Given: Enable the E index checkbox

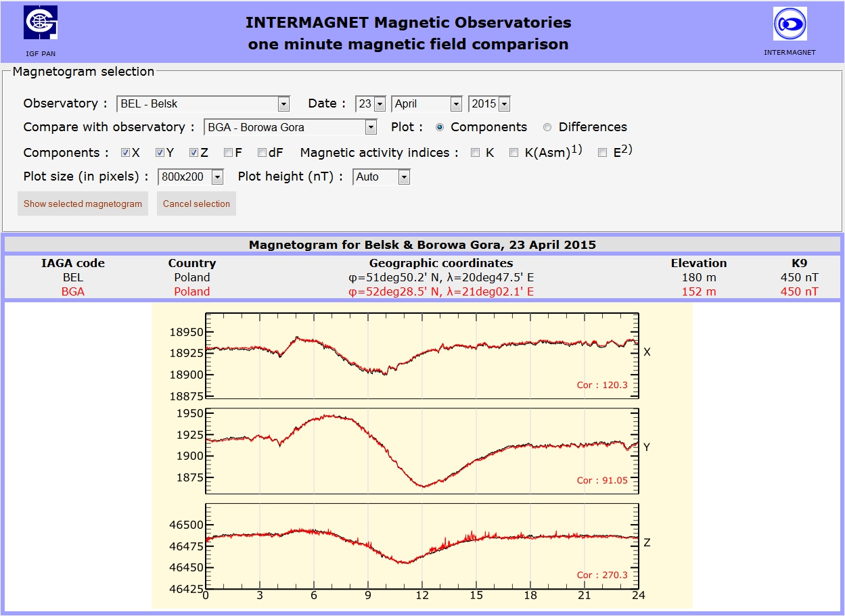Looking at the screenshot, I should click(602, 153).
